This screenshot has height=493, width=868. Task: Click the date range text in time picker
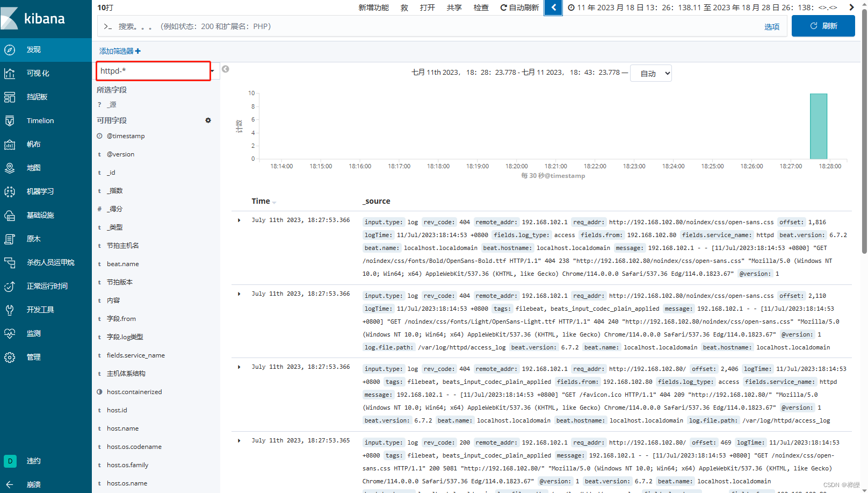[x=707, y=8]
